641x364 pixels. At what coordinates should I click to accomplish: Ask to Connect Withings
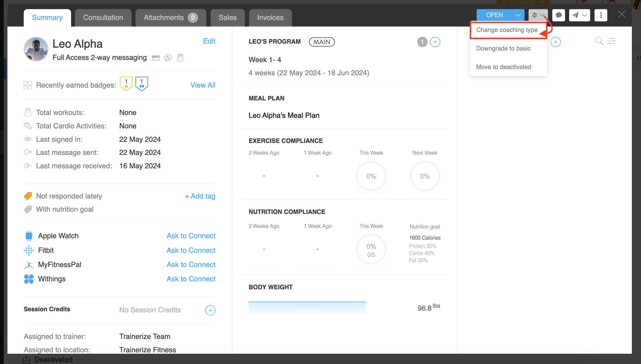[x=191, y=279]
